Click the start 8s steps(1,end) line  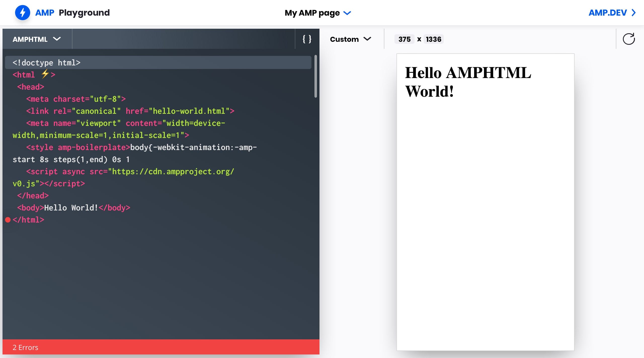pyautogui.click(x=71, y=159)
